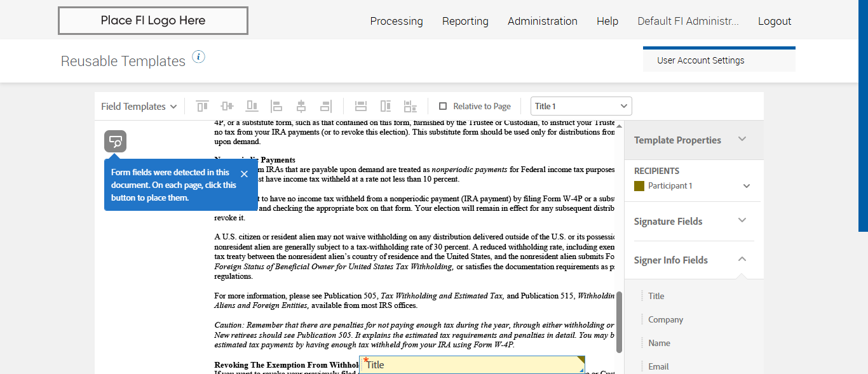Image resolution: width=868 pixels, height=374 pixels.
Task: Open the Title 1 field selector
Action: [x=581, y=106]
